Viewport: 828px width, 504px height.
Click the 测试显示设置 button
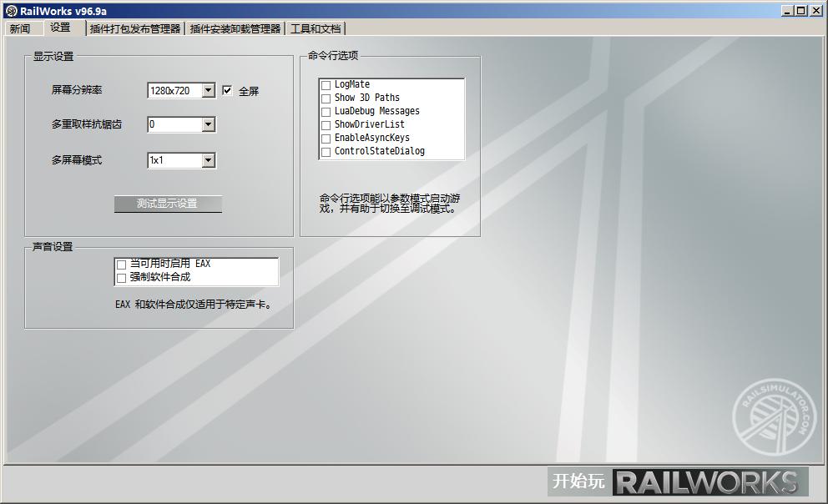point(168,204)
